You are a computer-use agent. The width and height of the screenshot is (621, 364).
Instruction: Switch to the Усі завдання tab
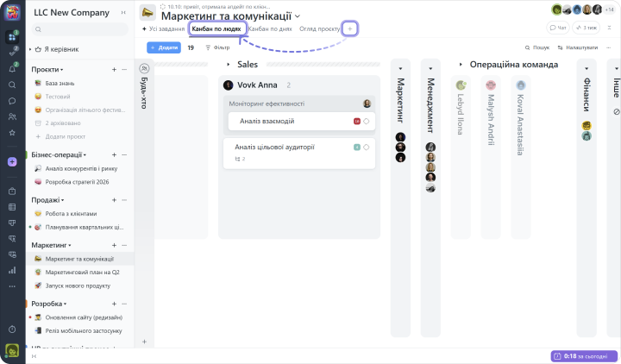pyautogui.click(x=164, y=28)
